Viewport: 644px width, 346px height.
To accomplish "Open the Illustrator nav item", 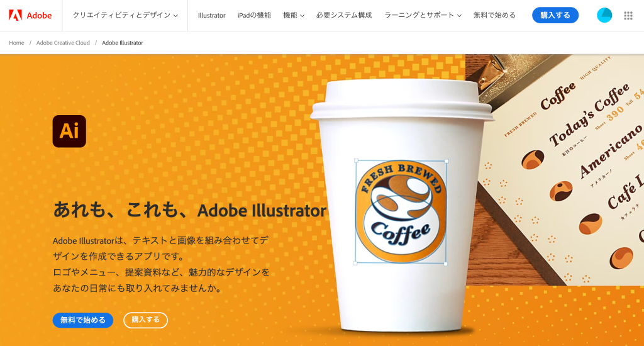I will click(211, 15).
